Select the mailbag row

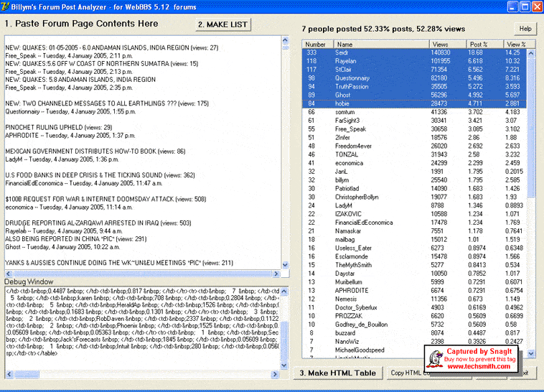414,240
